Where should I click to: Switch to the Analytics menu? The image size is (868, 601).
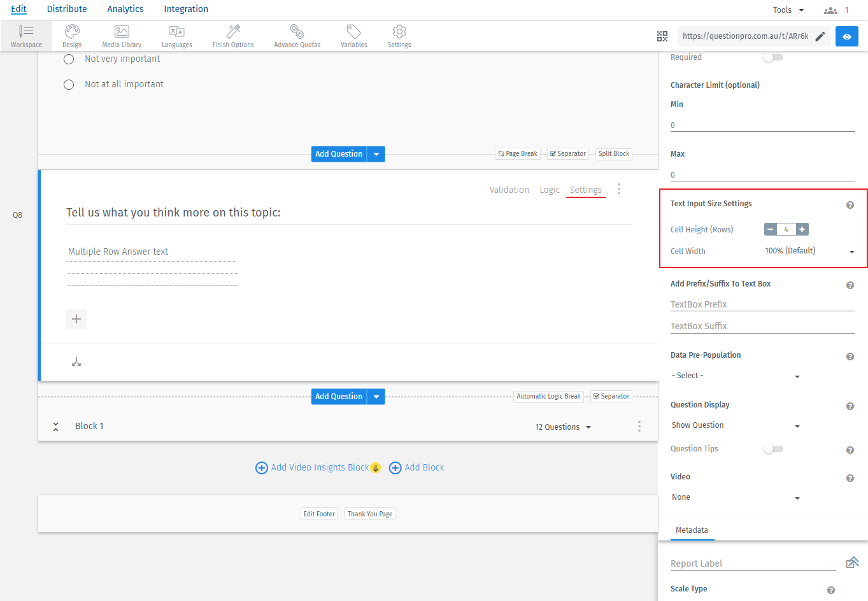[125, 9]
